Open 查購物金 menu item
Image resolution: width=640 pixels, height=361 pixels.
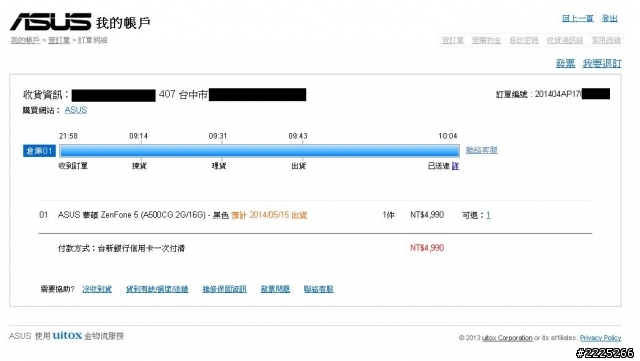pos(486,40)
